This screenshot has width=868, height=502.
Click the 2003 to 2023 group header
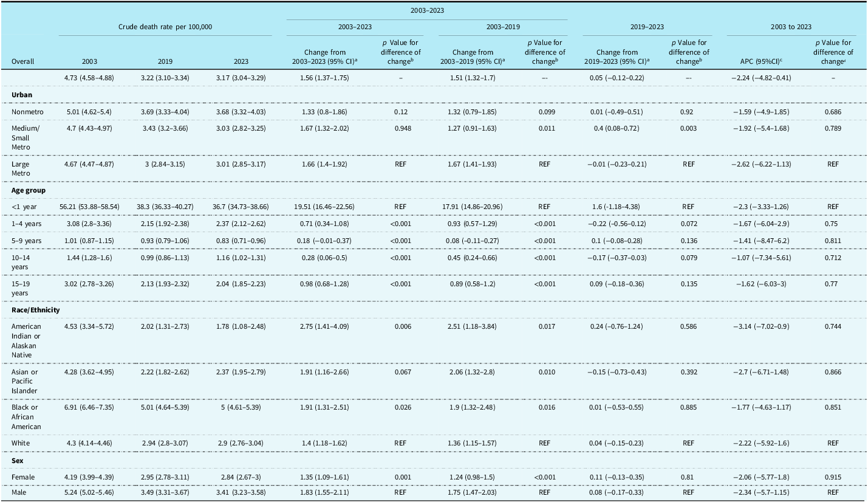[791, 27]
